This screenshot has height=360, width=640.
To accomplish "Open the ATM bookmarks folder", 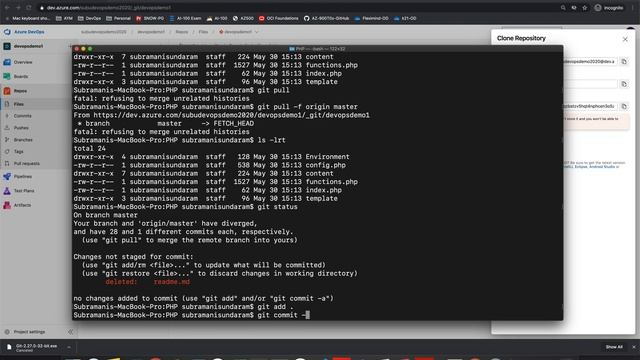I will [x=64, y=18].
